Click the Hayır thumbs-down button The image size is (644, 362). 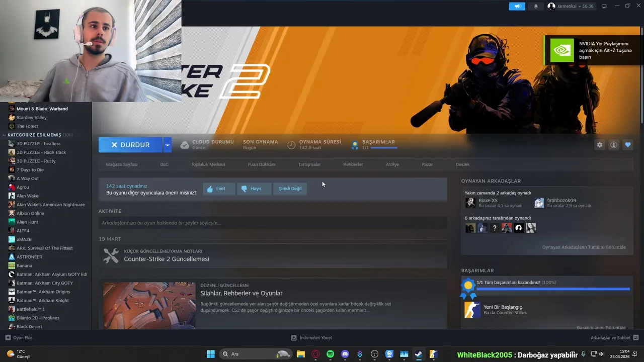[x=254, y=189]
